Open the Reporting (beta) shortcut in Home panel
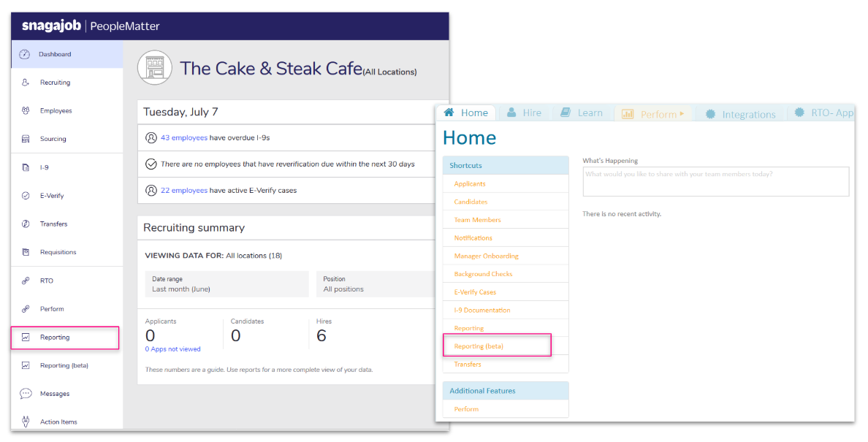Image resolution: width=868 pixels, height=442 pixels. [479, 346]
